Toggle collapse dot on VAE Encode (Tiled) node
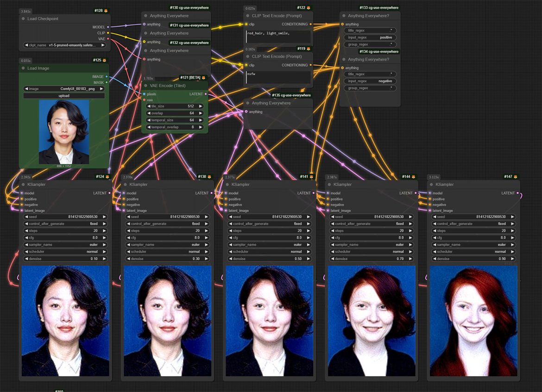Screen dimensions: 542x392 tap(145, 86)
